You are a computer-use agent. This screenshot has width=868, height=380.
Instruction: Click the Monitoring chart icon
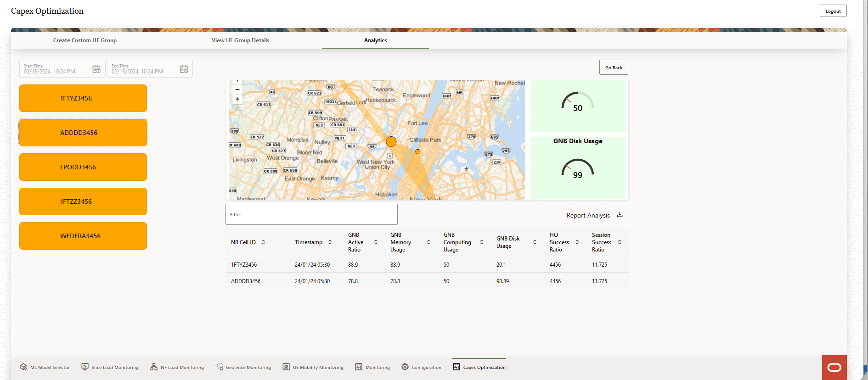[359, 367]
